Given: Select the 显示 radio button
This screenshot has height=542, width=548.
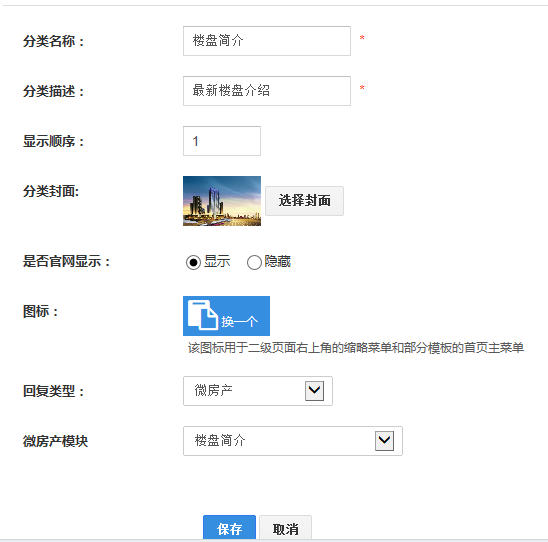Looking at the screenshot, I should [193, 262].
